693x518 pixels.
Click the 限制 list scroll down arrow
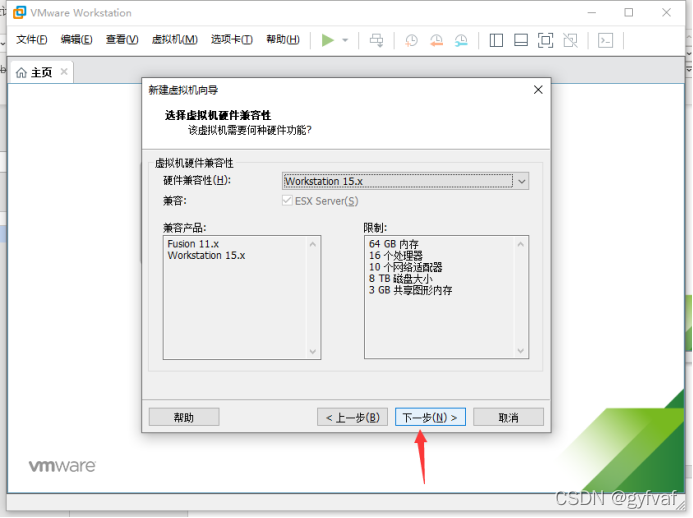tap(521, 351)
